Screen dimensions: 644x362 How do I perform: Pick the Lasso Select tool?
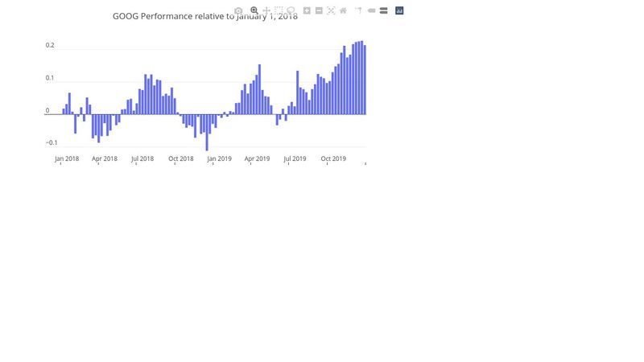point(291,10)
